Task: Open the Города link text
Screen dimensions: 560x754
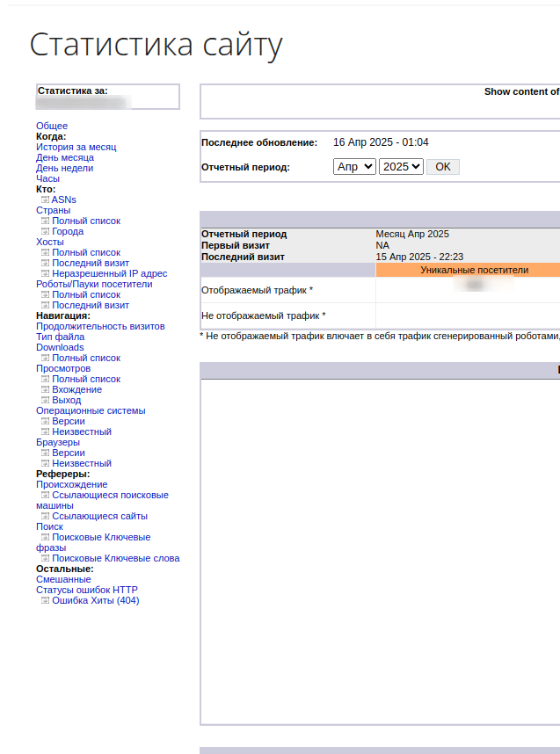Action: (x=68, y=231)
